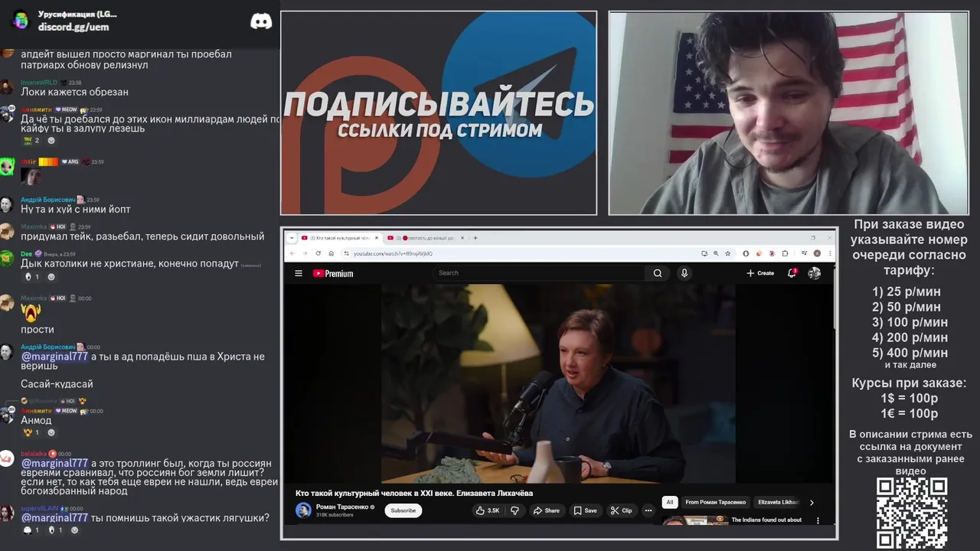Screen dimensions: 980x551
Task: Open the Chrome profile avatar
Action: click(817, 253)
